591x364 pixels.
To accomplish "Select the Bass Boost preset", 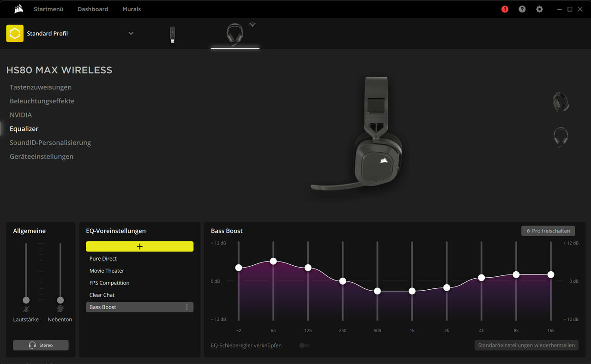I will (139, 307).
